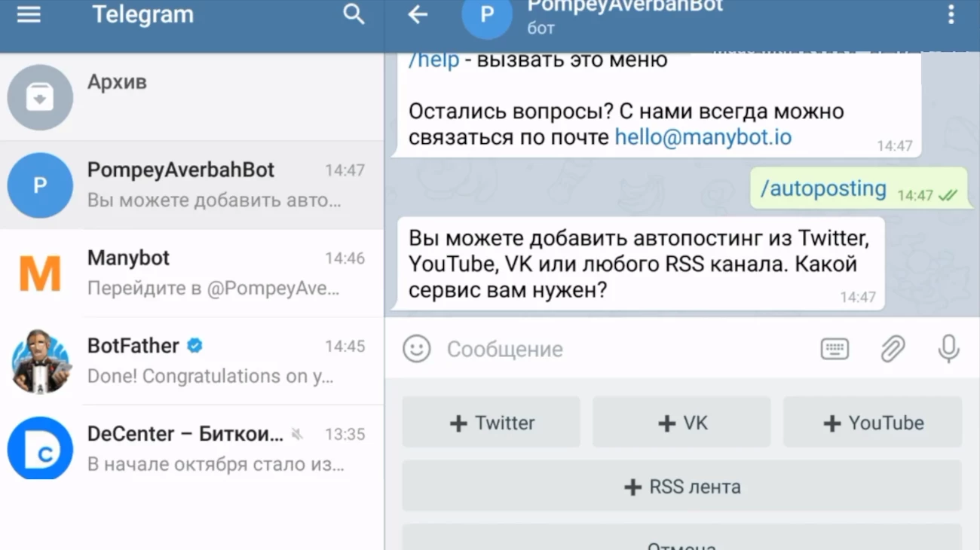This screenshot has height=550, width=980.
Task: Open the DeCenter – Биткои... chat row
Action: click(x=191, y=449)
